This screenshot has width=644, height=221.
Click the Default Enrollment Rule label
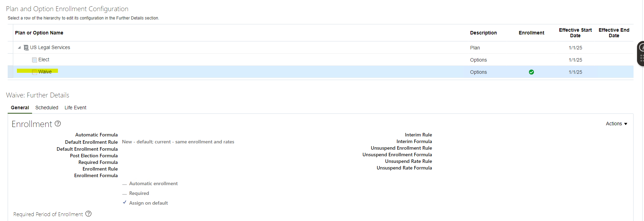pos(91,142)
